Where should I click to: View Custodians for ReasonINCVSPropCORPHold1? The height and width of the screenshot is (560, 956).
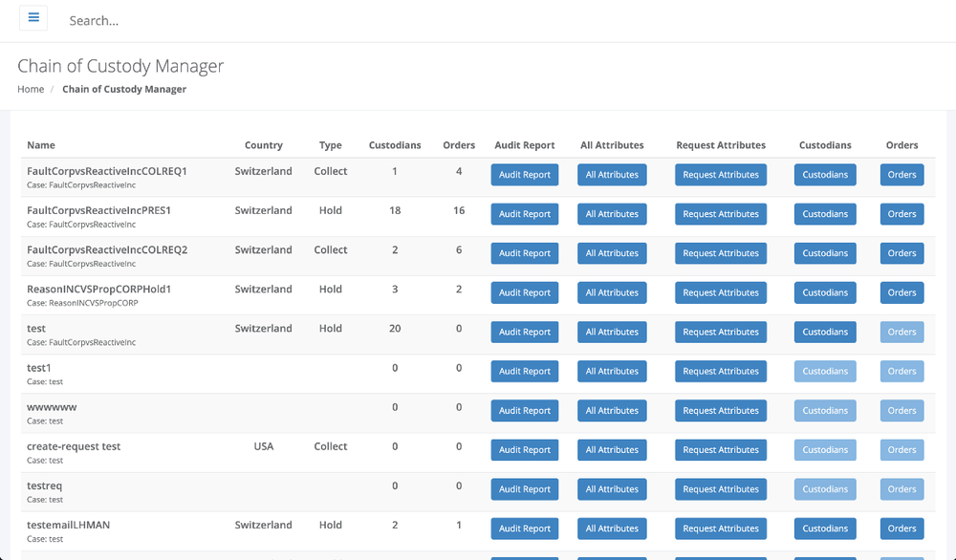[x=824, y=292]
